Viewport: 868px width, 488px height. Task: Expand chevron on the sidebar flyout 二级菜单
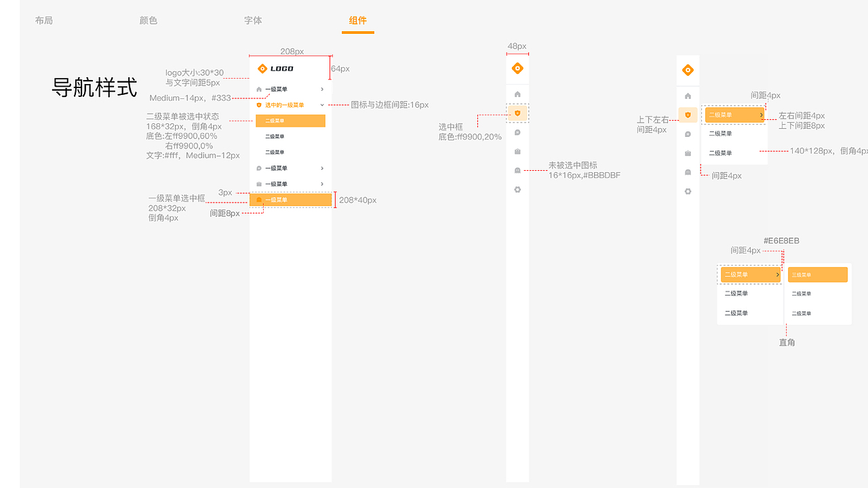click(762, 115)
